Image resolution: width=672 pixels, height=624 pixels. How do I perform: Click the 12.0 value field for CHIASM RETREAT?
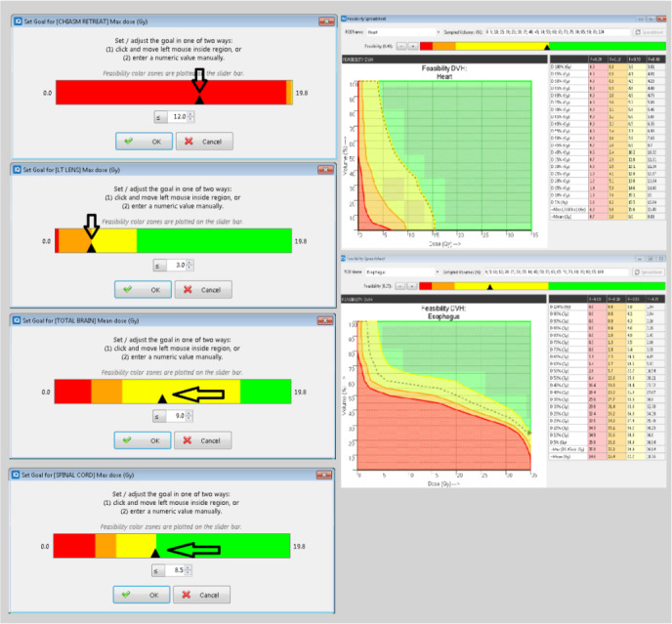[176, 116]
